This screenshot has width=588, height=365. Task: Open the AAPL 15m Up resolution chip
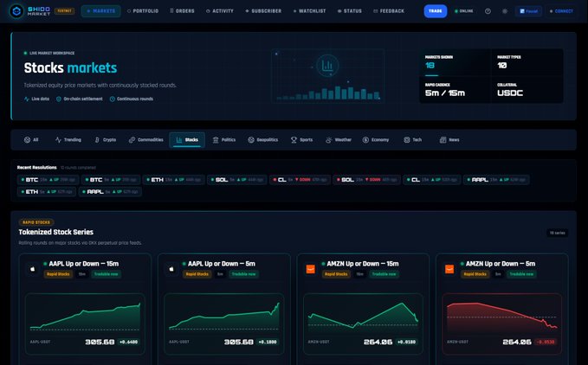(496, 180)
